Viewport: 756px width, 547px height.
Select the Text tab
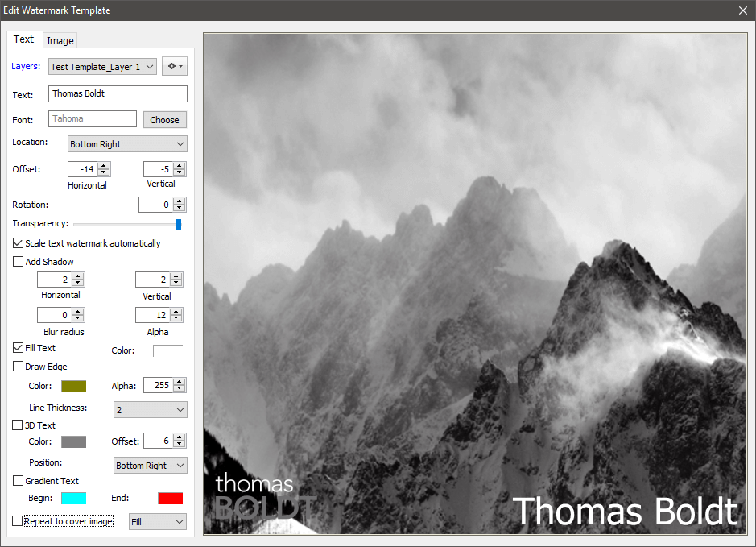(x=23, y=39)
